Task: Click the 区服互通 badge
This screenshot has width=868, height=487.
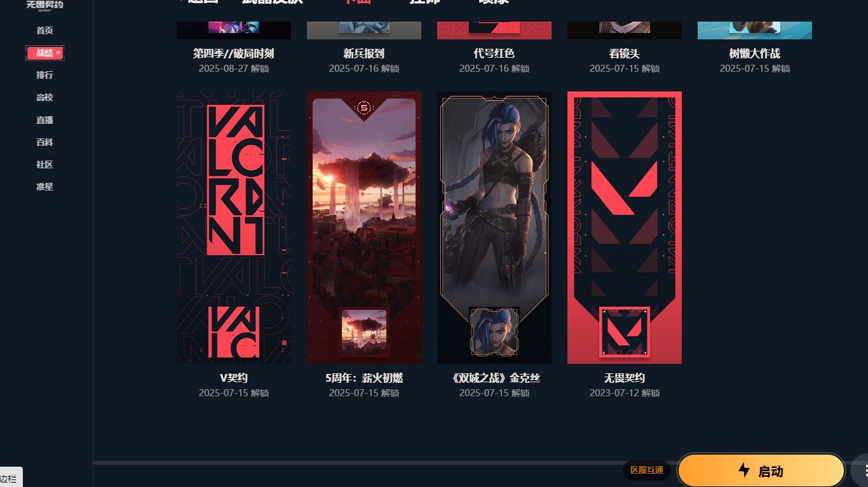Action: point(647,470)
